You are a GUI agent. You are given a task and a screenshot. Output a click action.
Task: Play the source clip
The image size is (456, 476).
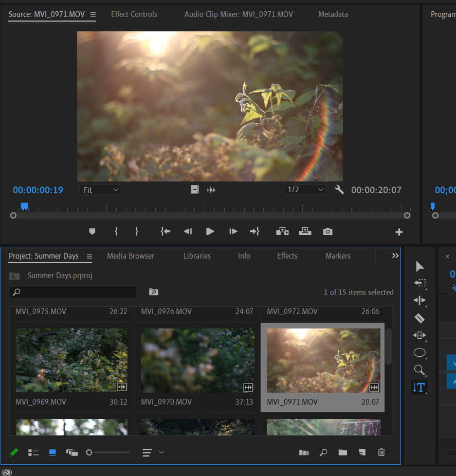tap(210, 232)
